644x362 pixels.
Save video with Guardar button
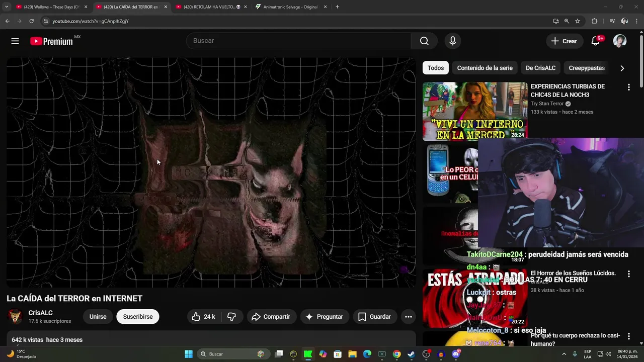pyautogui.click(x=374, y=317)
